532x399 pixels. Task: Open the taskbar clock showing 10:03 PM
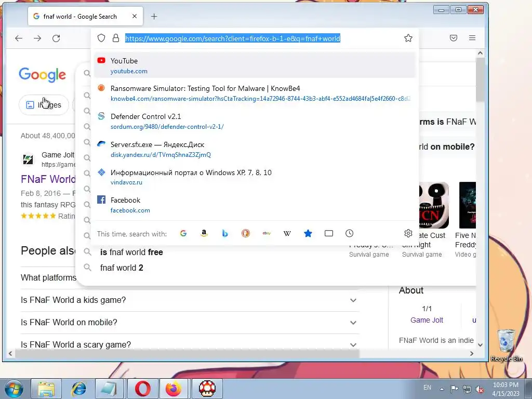coord(506,389)
